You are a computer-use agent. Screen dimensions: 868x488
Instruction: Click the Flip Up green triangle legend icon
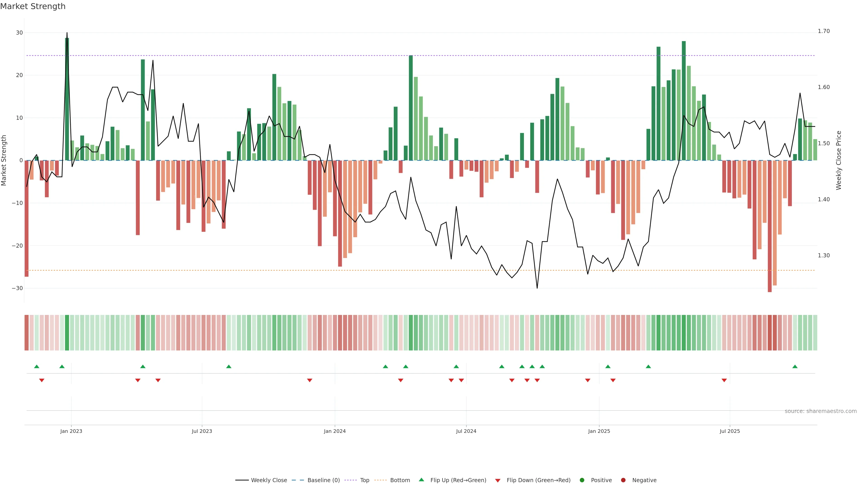[421, 480]
